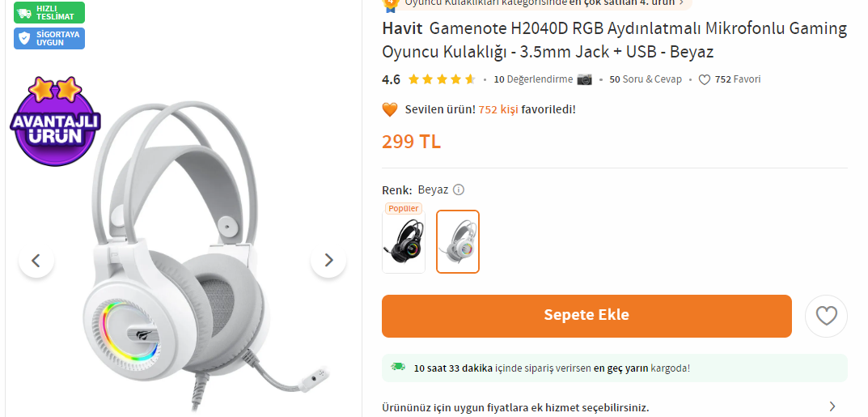Click the camera icon beside Değerlendirme

pos(584,79)
